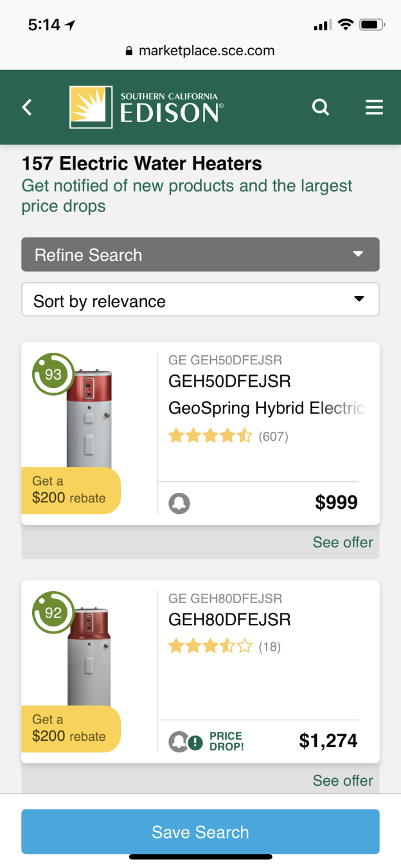Select the green 93 efficiency score badge

point(53,374)
